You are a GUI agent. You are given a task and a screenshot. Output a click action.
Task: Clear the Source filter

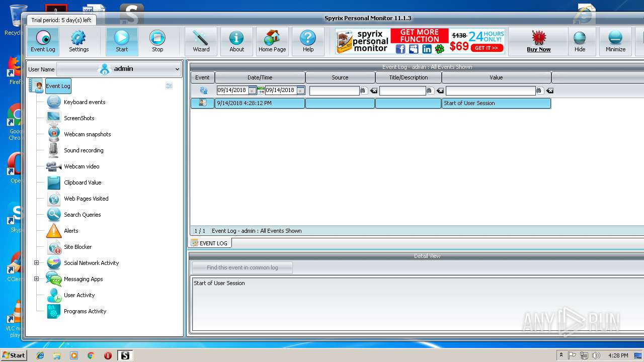tap(373, 90)
